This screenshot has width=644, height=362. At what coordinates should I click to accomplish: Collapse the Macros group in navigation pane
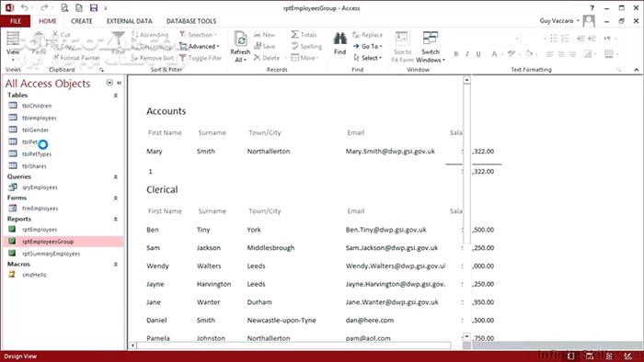click(115, 264)
